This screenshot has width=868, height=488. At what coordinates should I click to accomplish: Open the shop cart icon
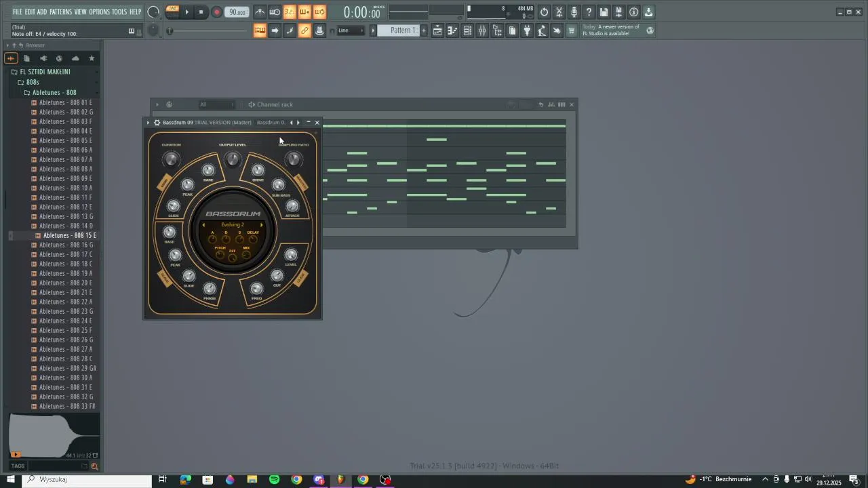(572, 30)
